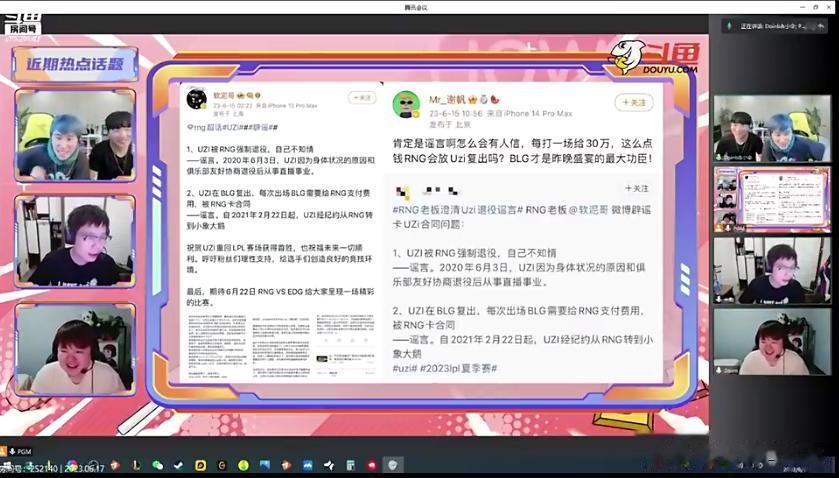Click the pixelated avatar in the reposted post
This screenshot has width=839, height=478.
click(402, 192)
